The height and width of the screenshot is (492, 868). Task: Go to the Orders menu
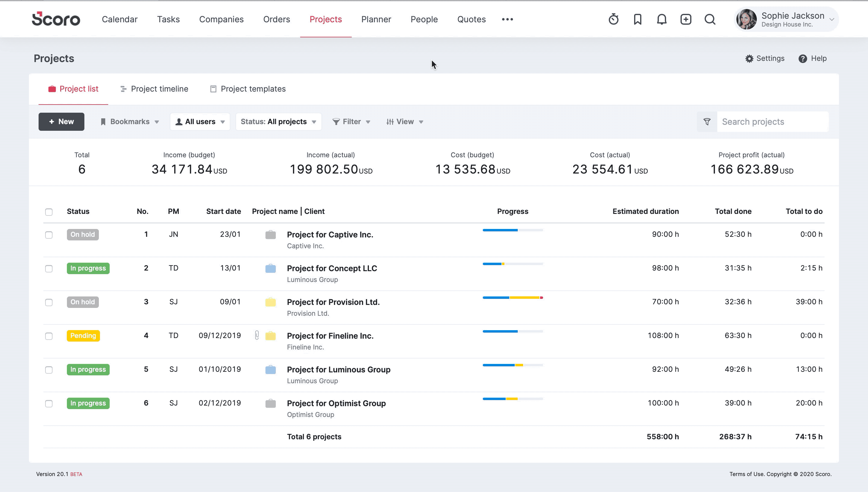[x=276, y=19]
